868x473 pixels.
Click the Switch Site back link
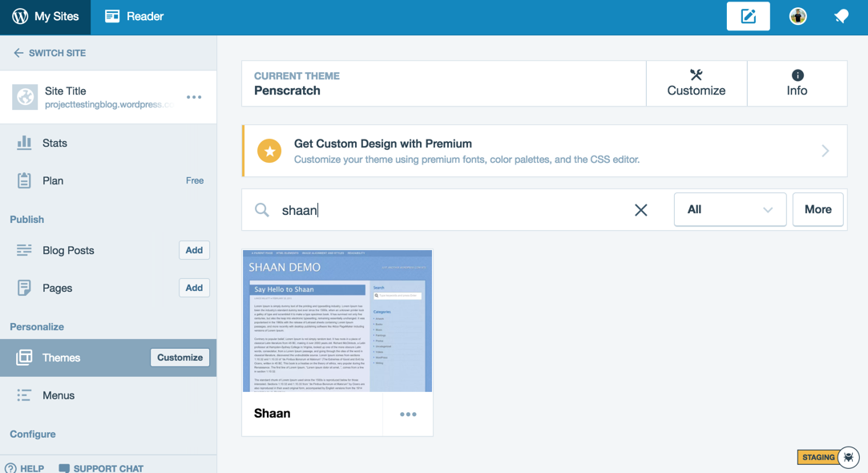50,53
